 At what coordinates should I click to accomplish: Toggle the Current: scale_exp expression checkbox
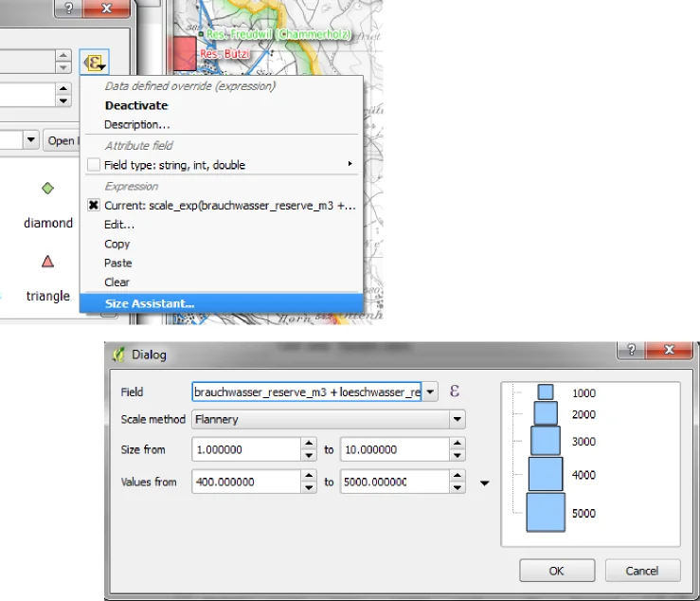point(94,206)
